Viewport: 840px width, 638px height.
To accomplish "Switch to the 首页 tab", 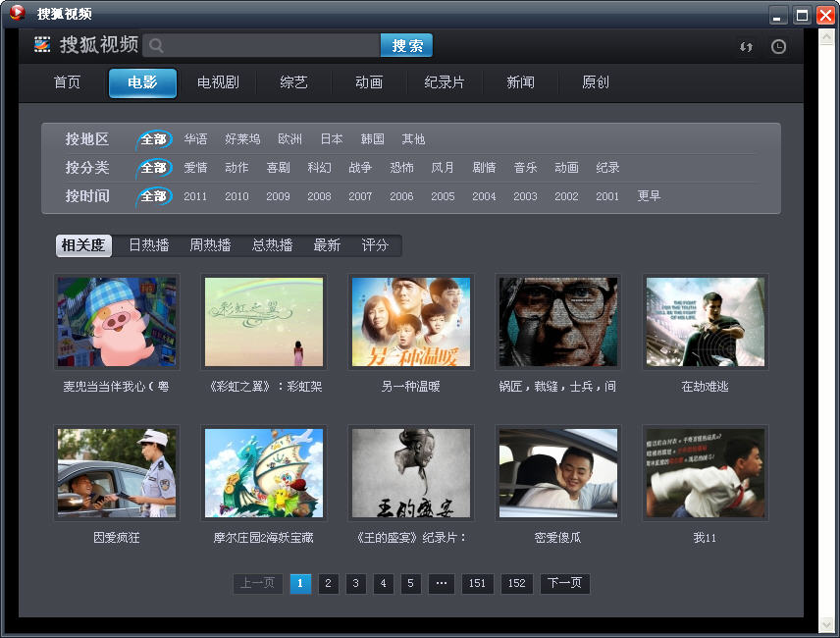I will pos(67,82).
